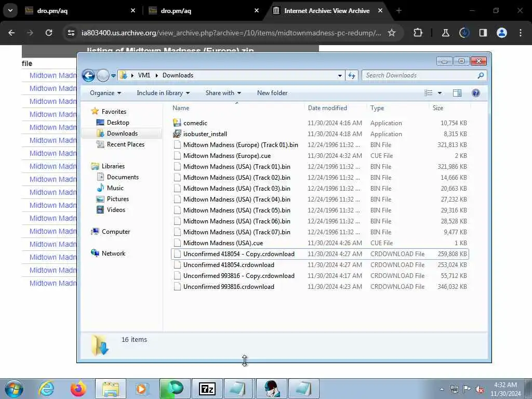The image size is (532, 399).
Task: Open Chrome Labs flask icon
Action: pyautogui.click(x=445, y=33)
